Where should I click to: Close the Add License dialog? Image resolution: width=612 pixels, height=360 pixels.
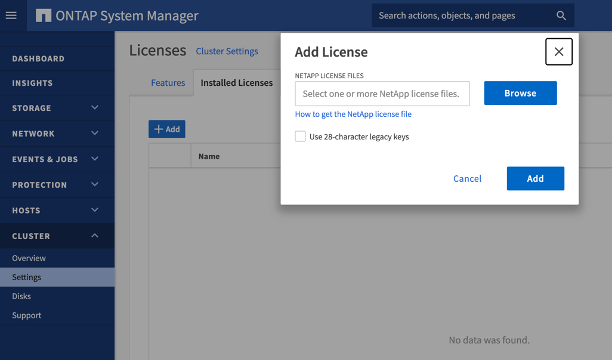click(x=559, y=52)
